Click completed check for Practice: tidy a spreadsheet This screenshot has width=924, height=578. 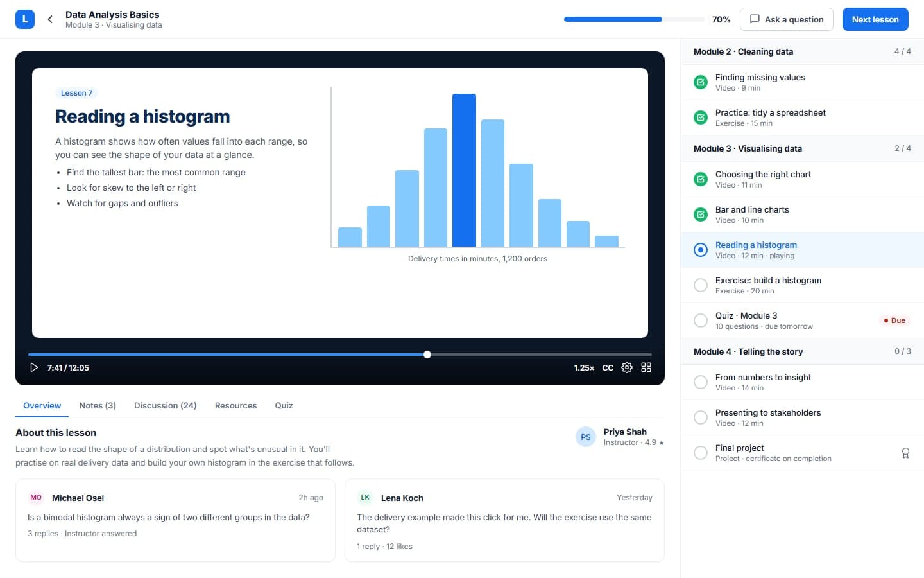pyautogui.click(x=701, y=118)
